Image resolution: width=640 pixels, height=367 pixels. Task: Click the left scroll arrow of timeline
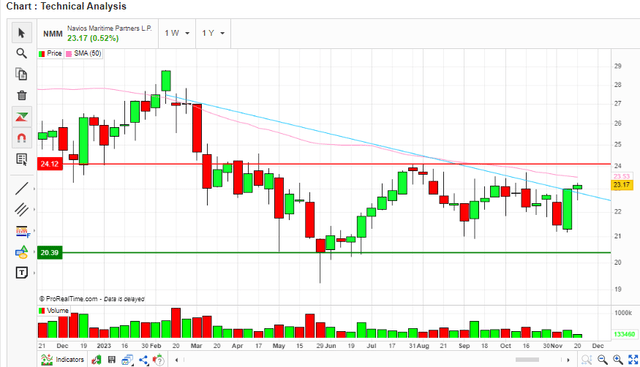[x=176, y=360]
